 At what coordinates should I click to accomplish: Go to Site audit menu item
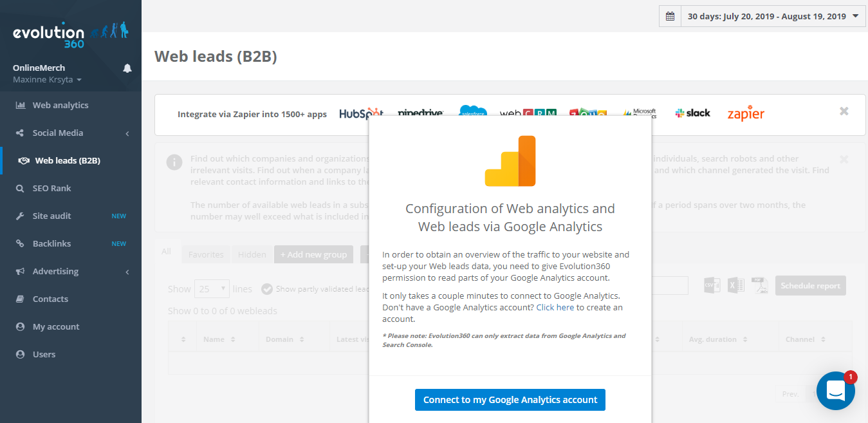51,216
